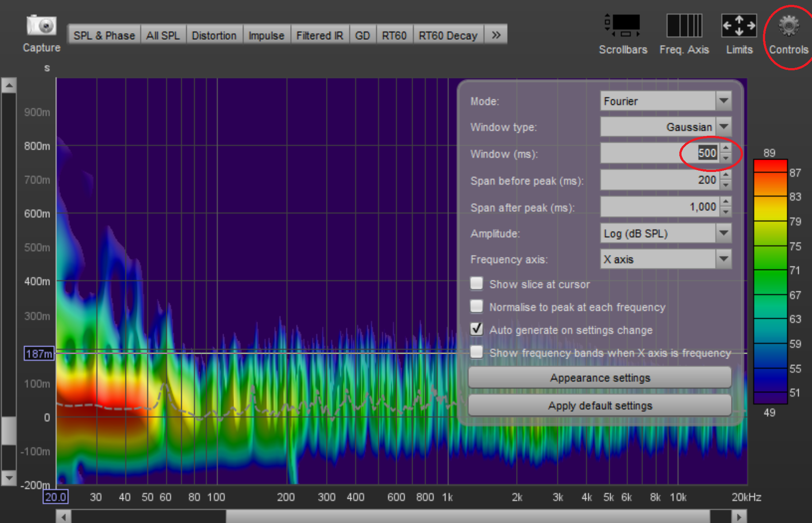Click the vertical scrollbar up arrow
812x523 pixels.
[9, 85]
